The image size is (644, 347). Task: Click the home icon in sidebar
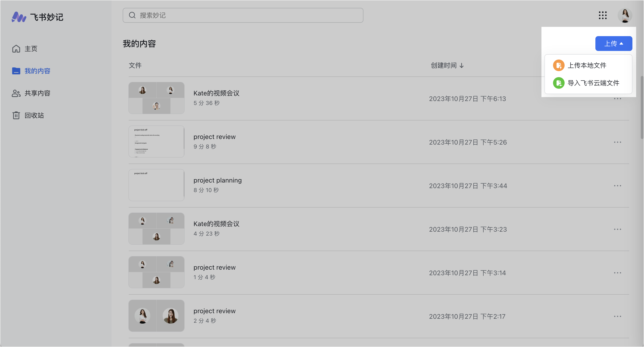pyautogui.click(x=16, y=49)
